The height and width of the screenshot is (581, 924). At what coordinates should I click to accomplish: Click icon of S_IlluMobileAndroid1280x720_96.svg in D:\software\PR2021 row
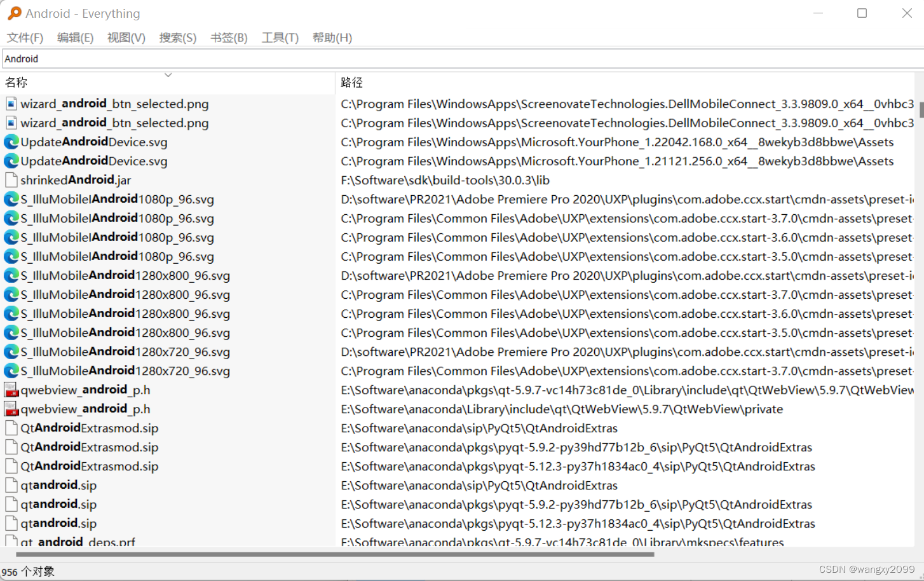[x=11, y=352]
